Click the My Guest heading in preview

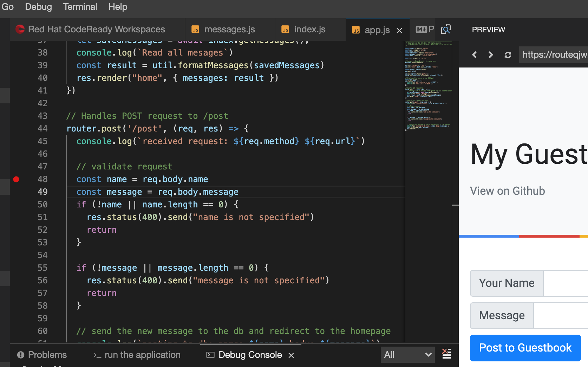[x=529, y=155]
